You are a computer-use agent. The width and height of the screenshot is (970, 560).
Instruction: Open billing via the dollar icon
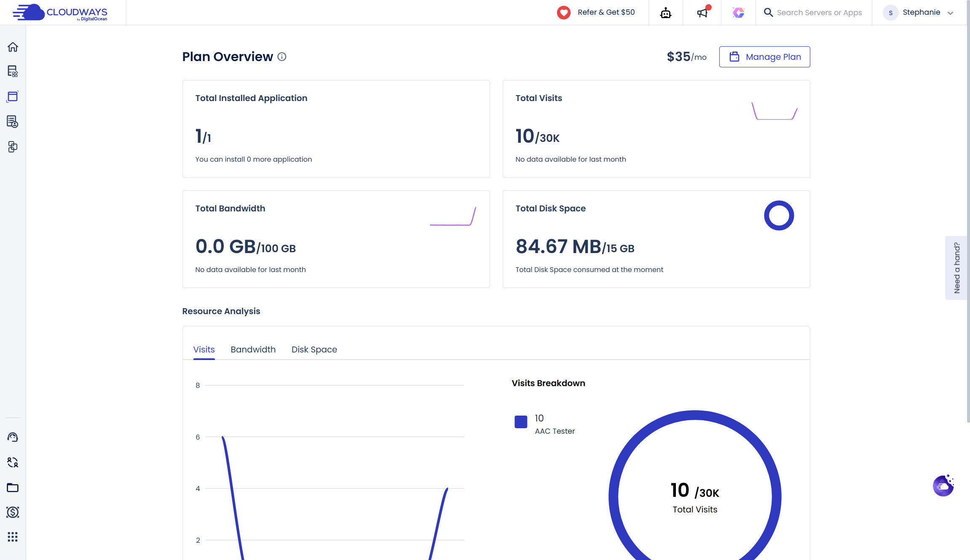pyautogui.click(x=13, y=512)
